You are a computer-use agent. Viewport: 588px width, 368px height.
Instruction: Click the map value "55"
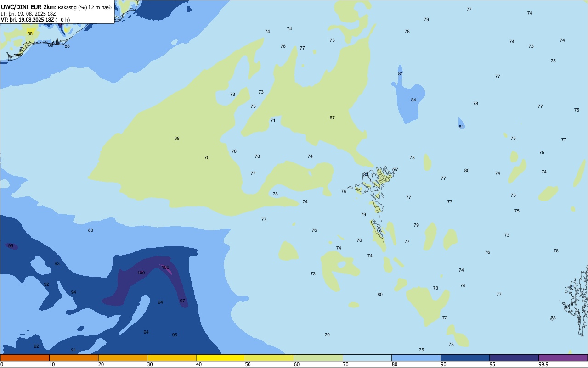click(30, 34)
